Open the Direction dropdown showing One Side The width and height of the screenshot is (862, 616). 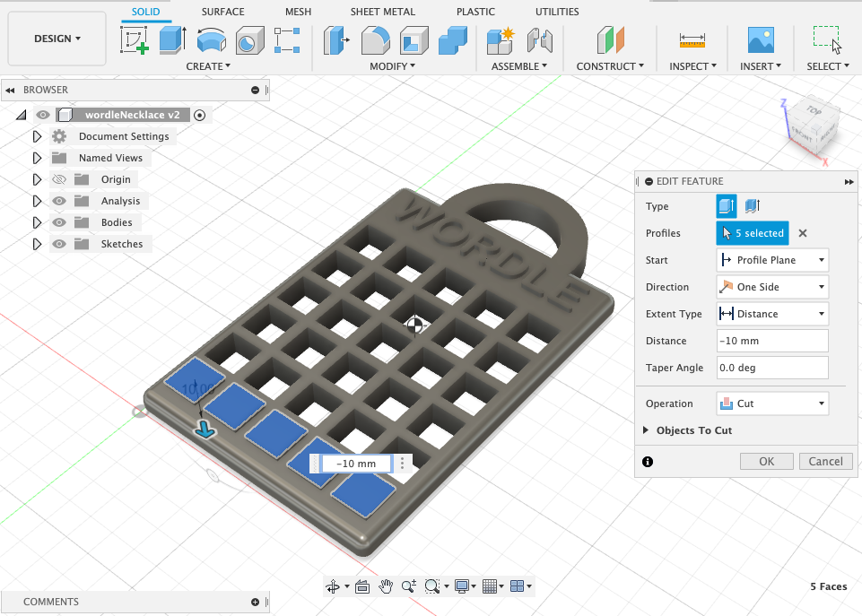[x=772, y=287]
